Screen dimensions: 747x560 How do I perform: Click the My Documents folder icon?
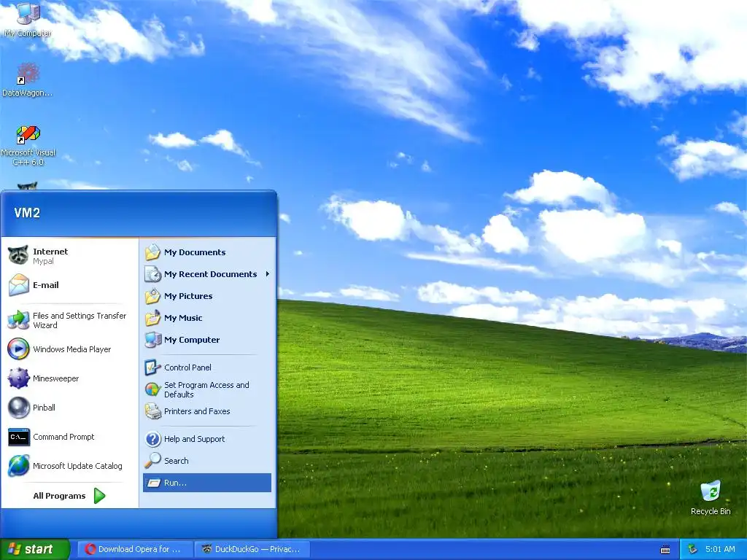coord(153,252)
